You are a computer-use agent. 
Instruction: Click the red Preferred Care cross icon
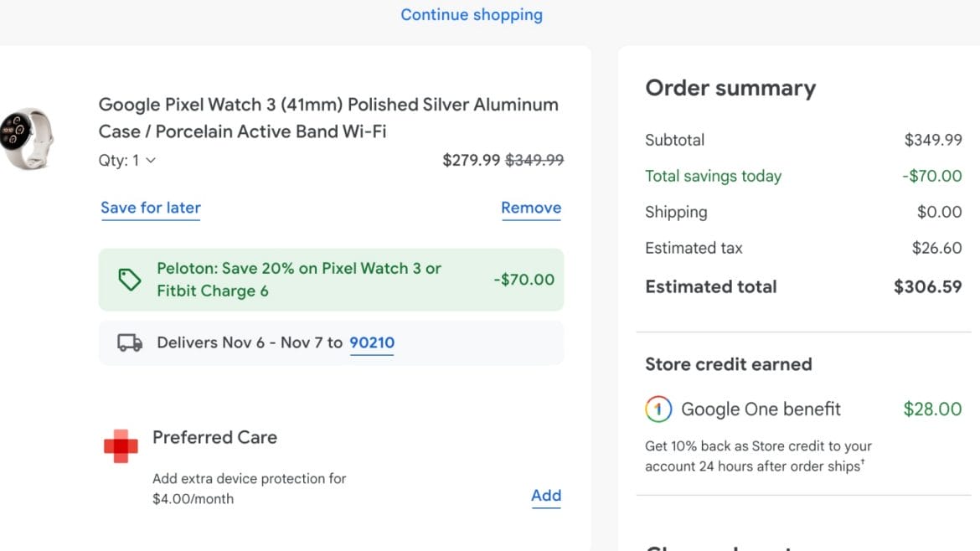pos(121,446)
